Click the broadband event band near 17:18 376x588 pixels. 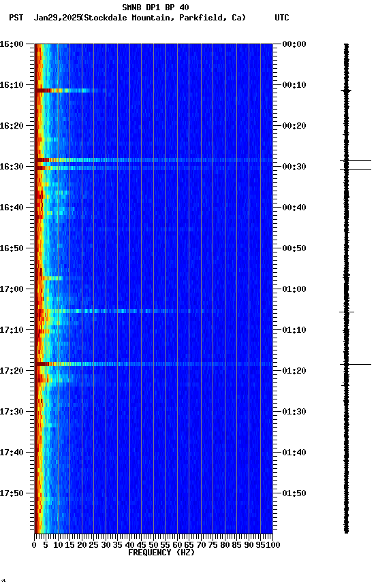pyautogui.click(x=153, y=364)
